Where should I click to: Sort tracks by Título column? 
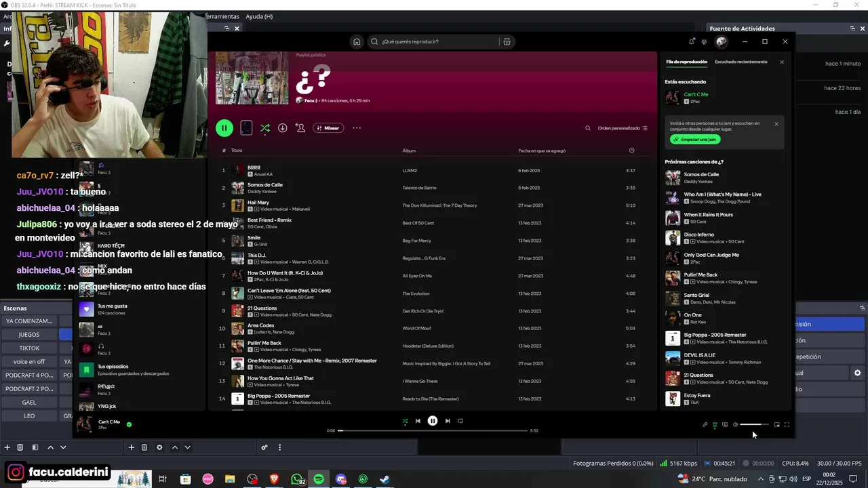point(237,150)
